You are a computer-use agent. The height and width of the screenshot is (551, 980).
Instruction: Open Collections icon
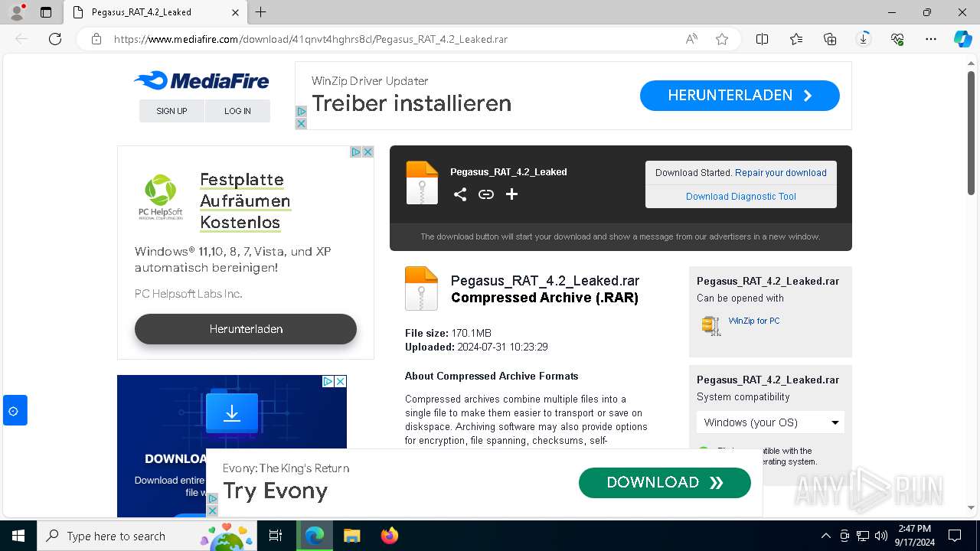(x=830, y=39)
